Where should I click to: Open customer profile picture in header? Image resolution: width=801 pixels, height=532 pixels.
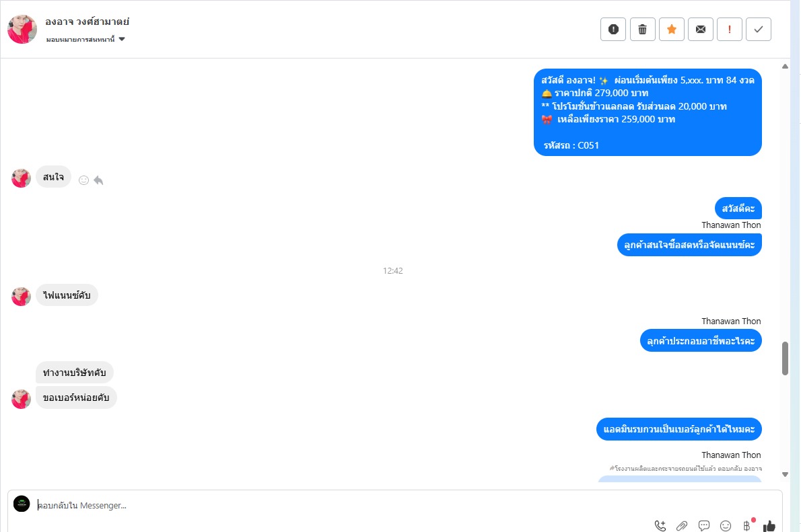22,29
